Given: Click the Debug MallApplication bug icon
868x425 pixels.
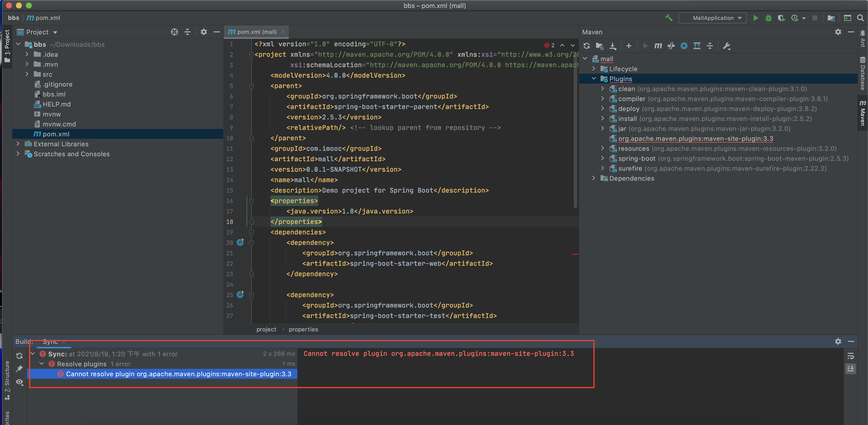Looking at the screenshot, I should click(768, 18).
